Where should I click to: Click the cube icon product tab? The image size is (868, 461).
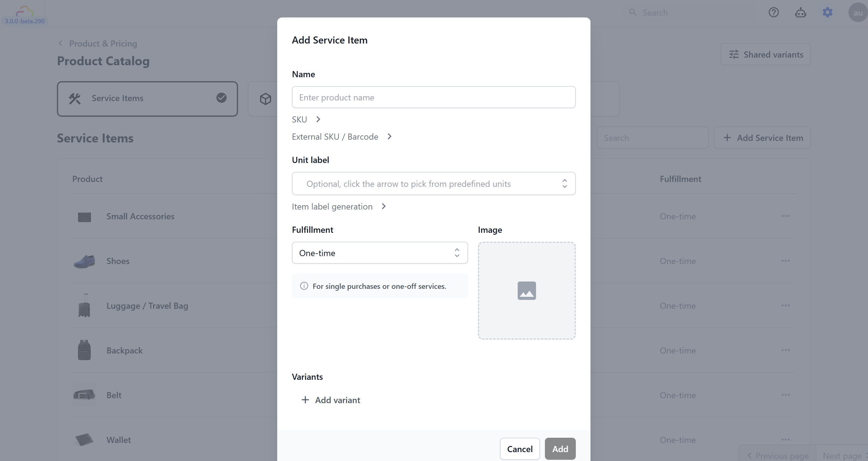click(x=266, y=99)
